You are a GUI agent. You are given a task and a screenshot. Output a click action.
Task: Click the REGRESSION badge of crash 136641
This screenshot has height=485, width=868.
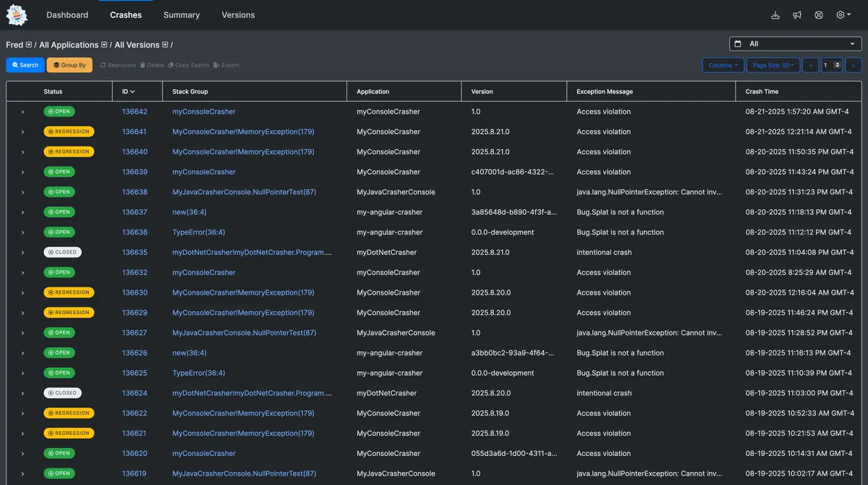click(69, 132)
